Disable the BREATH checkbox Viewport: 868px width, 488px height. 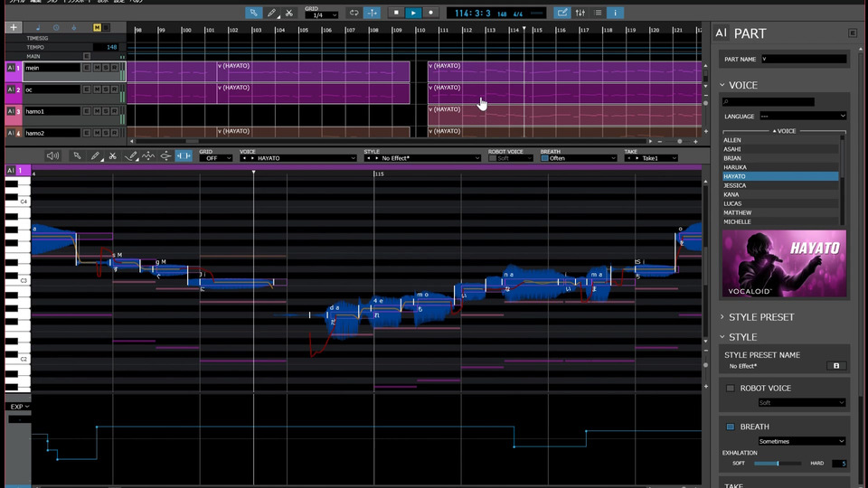[731, 427]
